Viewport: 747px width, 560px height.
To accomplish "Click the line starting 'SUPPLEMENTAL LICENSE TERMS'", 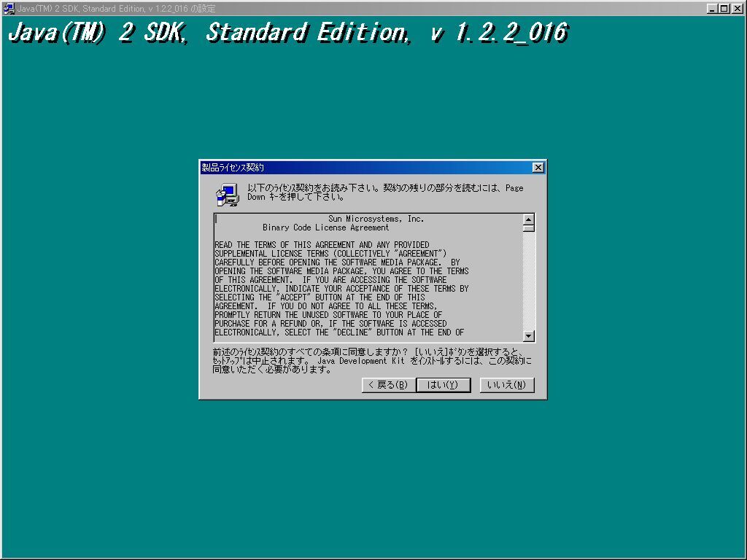I will pyautogui.click(x=330, y=253).
